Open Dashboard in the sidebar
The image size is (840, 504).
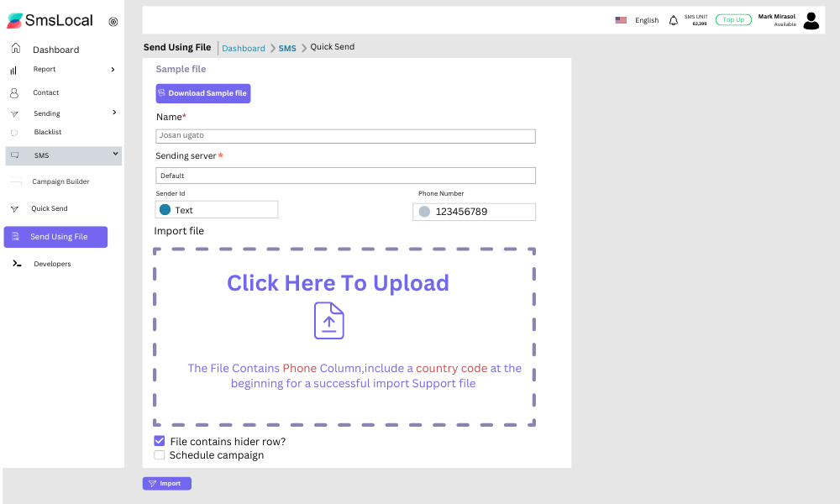[55, 50]
